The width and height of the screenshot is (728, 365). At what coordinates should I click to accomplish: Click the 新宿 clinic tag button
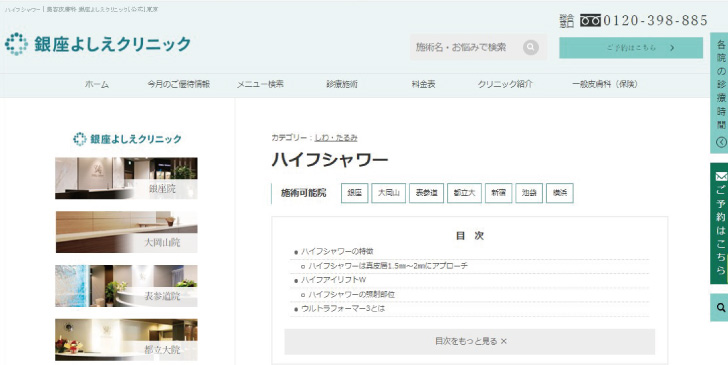pyautogui.click(x=499, y=193)
